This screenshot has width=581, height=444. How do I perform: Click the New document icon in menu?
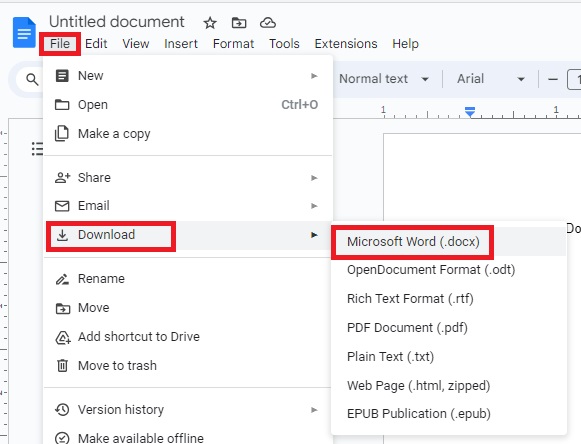62,76
